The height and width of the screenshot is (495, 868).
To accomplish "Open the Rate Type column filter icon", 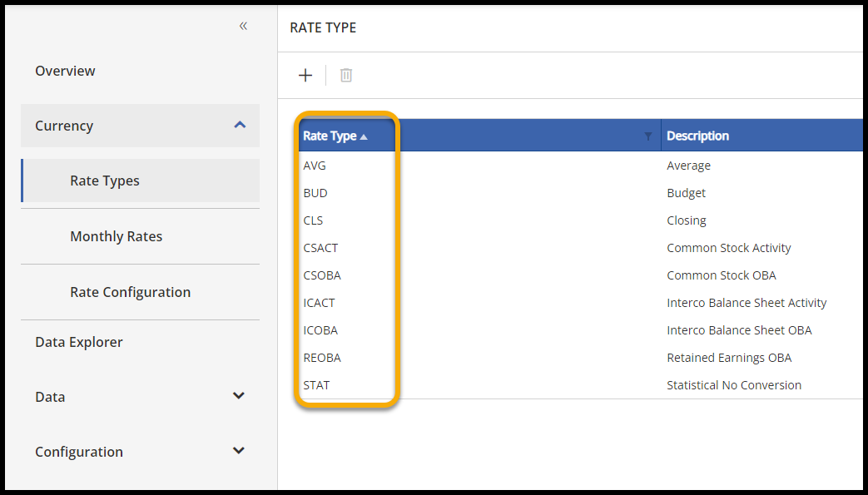I will tap(648, 136).
